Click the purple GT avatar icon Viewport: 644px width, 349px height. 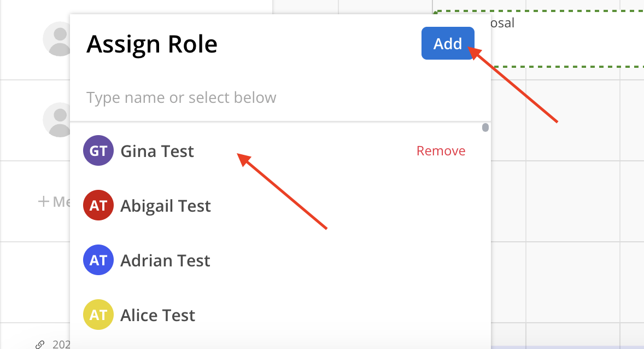point(98,151)
